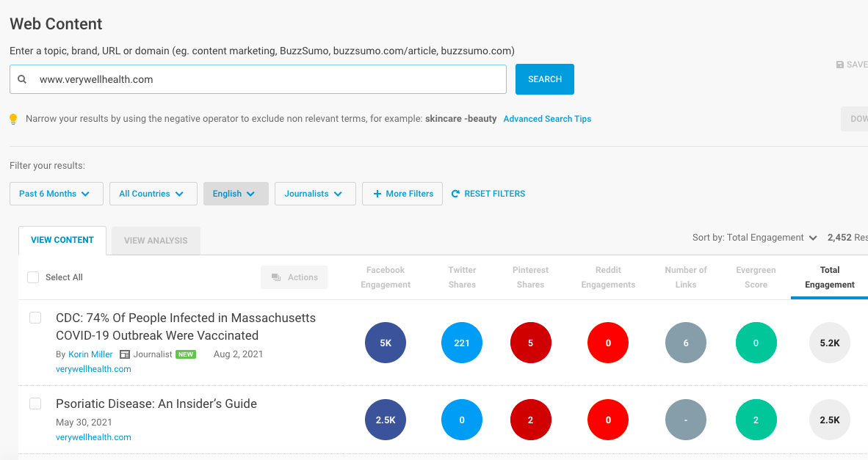Click the reset filters refresh icon

tap(455, 194)
